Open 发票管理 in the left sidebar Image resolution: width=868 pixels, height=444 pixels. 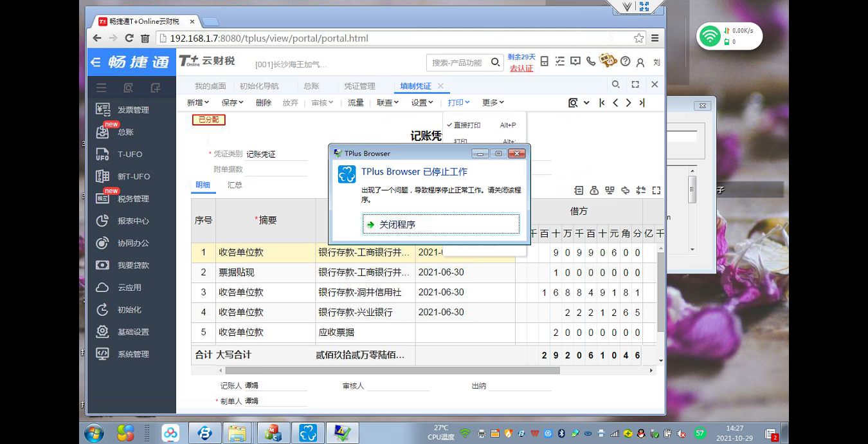[x=132, y=110]
